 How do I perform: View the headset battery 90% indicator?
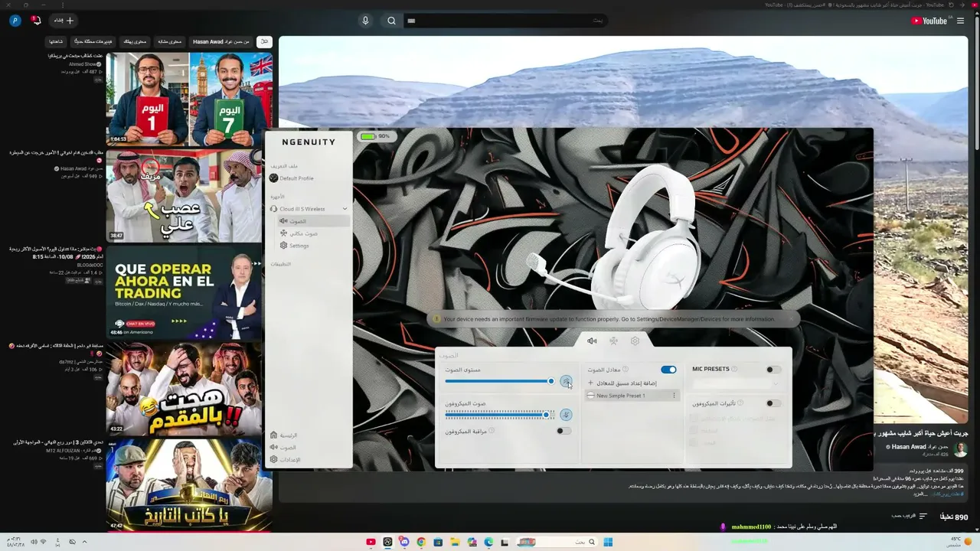(x=375, y=136)
